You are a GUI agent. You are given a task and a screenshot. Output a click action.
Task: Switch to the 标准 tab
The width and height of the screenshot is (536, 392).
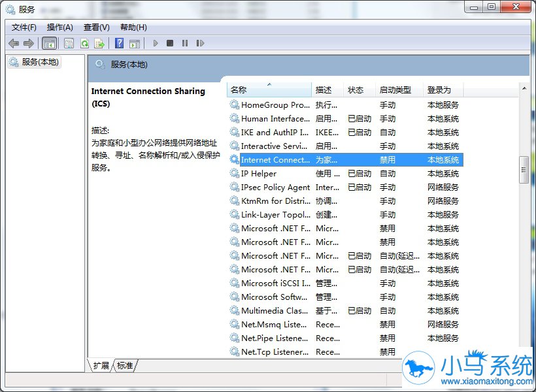[x=125, y=366]
